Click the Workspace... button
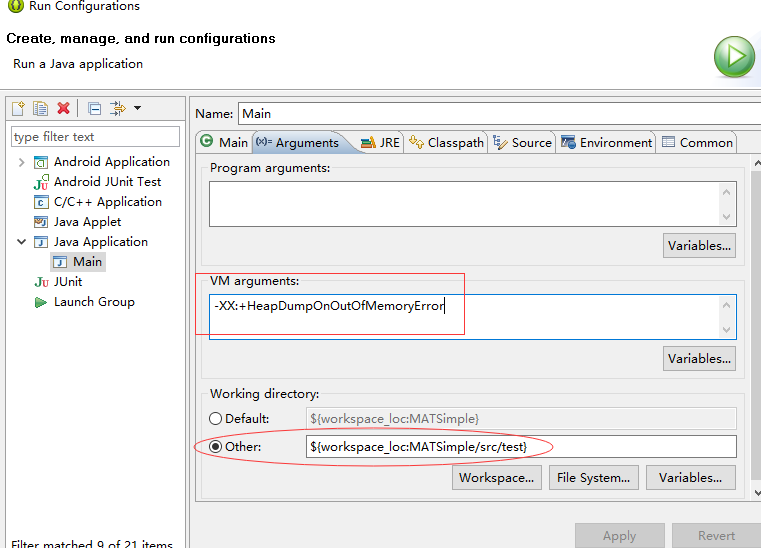761x548 pixels. pos(498,478)
